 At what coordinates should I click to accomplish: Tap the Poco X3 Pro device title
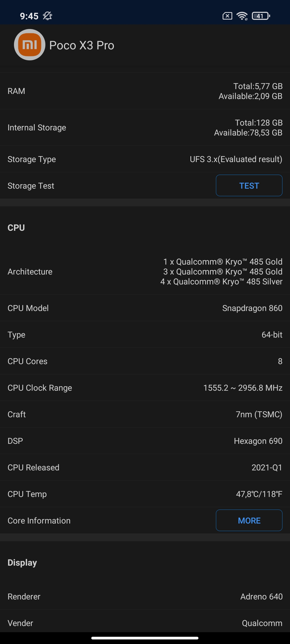click(82, 45)
